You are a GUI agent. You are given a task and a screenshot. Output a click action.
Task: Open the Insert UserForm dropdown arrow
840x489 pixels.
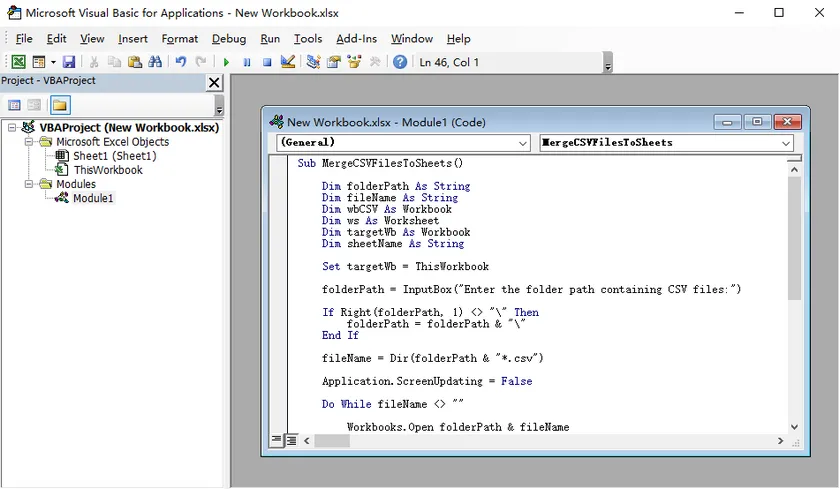(x=53, y=62)
